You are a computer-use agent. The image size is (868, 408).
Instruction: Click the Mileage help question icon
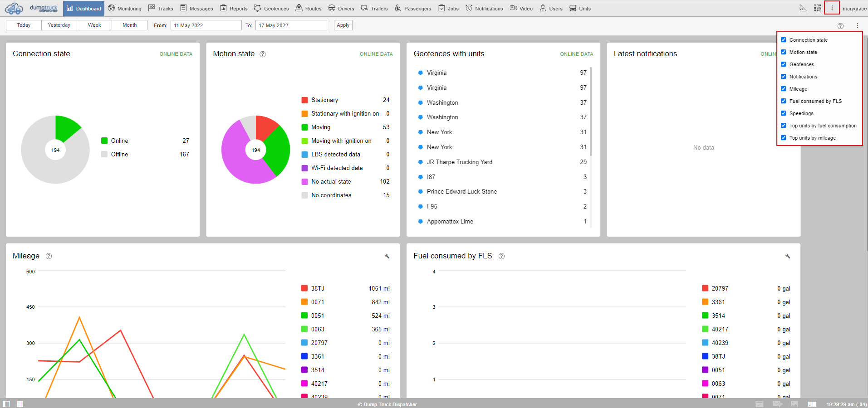coord(49,256)
